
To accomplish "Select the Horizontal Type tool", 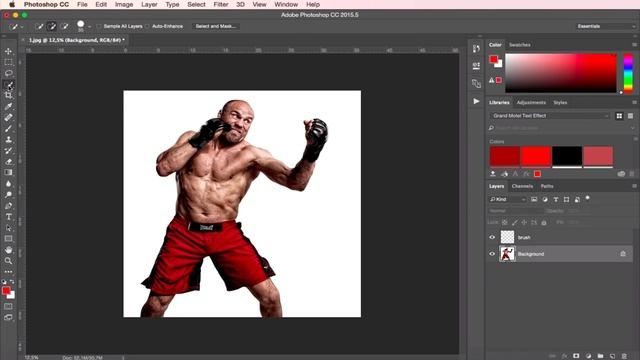I will [x=8, y=217].
